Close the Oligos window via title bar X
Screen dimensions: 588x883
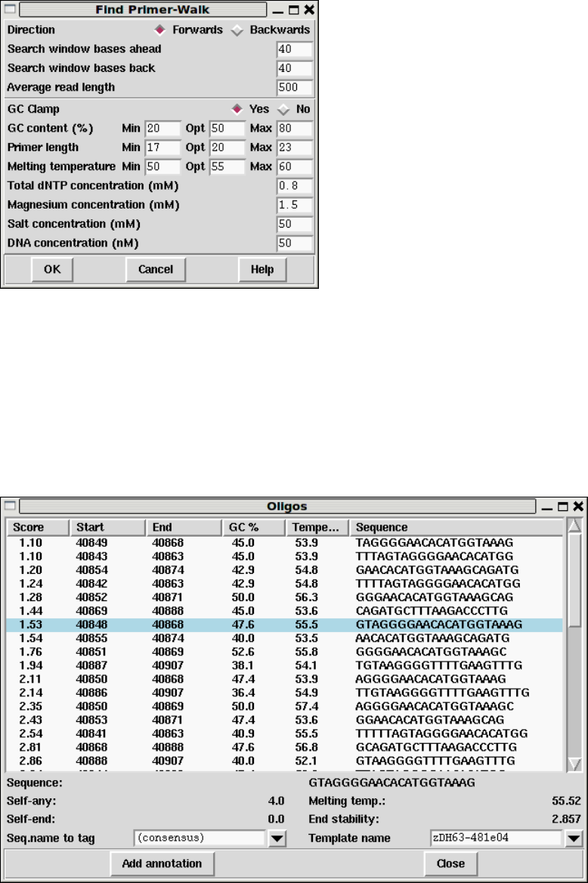[578, 507]
